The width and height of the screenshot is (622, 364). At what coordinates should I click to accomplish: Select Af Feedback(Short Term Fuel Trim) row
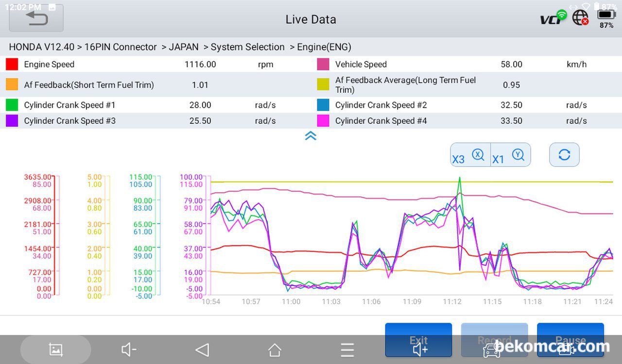[x=155, y=85]
